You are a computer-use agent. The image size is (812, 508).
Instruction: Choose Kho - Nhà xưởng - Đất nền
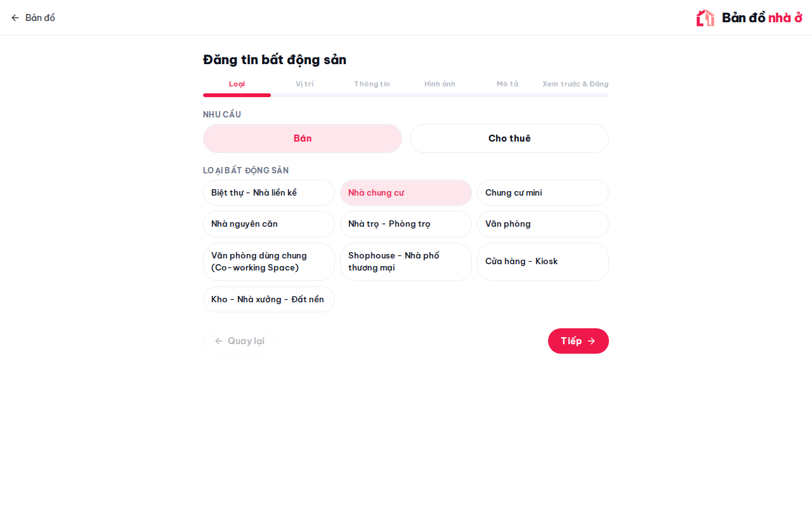coord(269,299)
